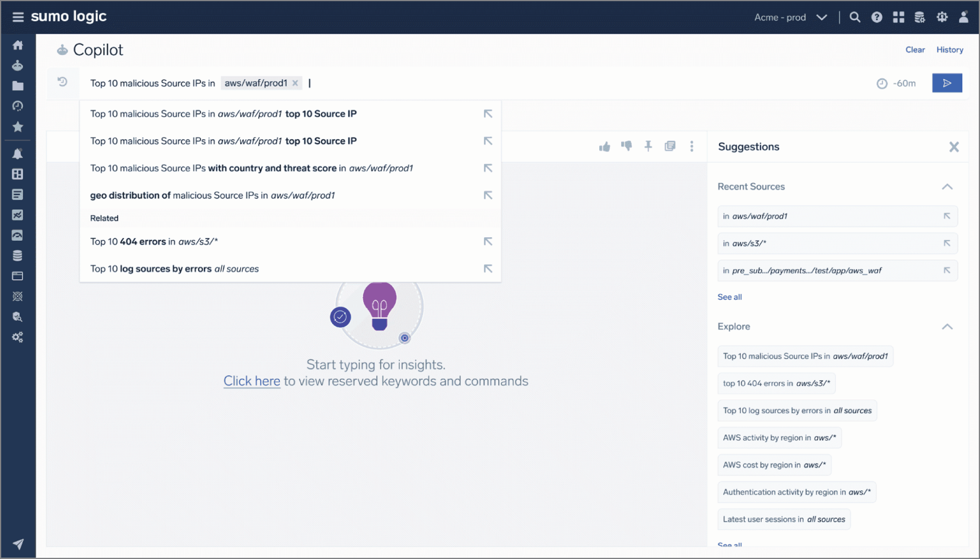The image size is (980, 559).
Task: Open Help via the question mark icon
Action: point(877,17)
